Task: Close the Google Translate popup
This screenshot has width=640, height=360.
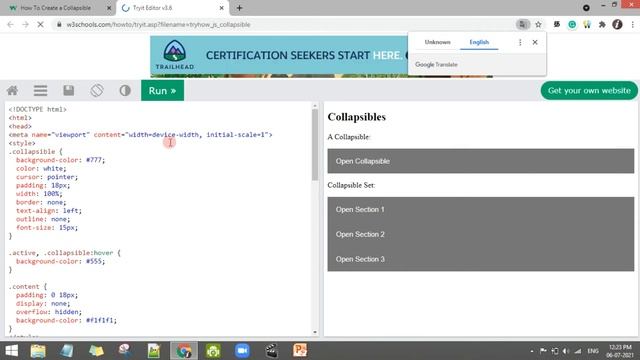Action: coord(535,42)
